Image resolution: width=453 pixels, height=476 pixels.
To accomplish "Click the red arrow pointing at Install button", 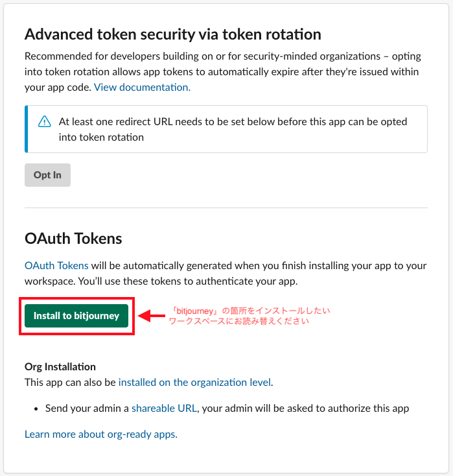I will pos(151,316).
